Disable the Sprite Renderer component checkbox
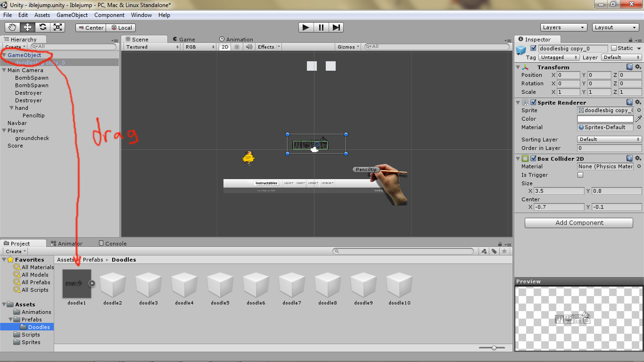Viewport: 644px width, 362px height. 533,102
